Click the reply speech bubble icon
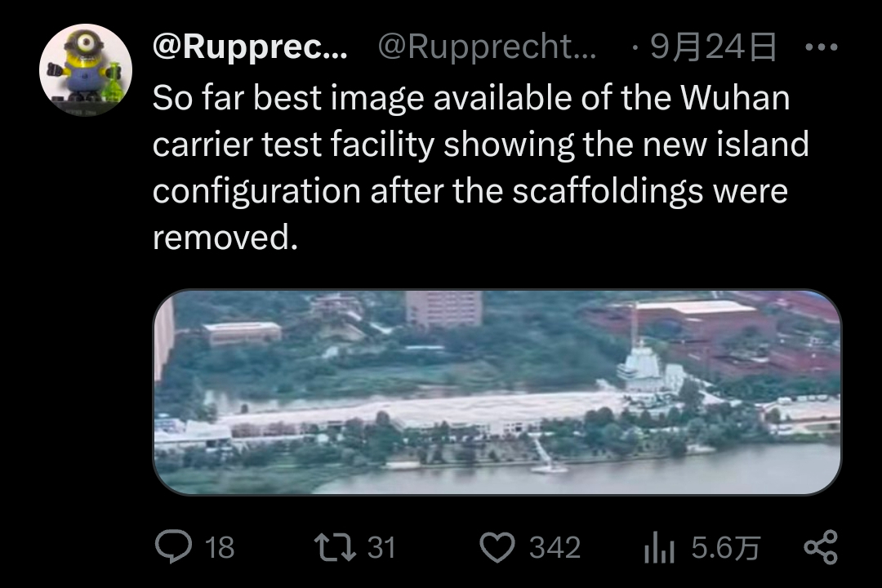The height and width of the screenshot is (588, 882). pyautogui.click(x=173, y=547)
